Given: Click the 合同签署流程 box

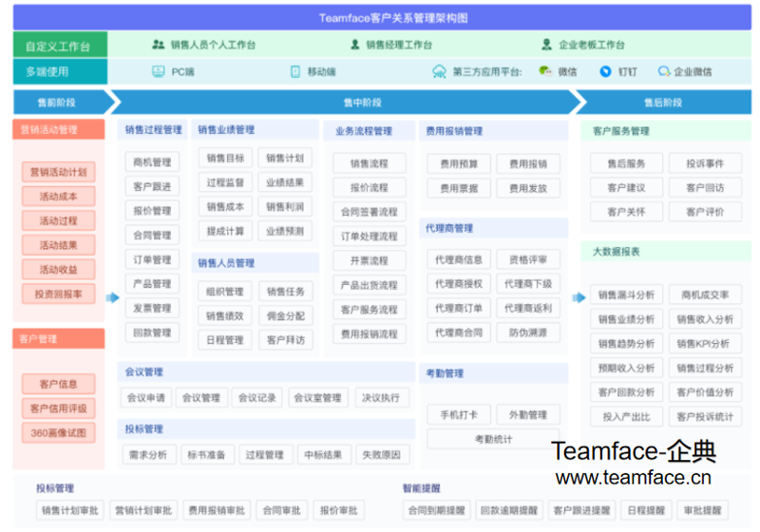Looking at the screenshot, I should (x=370, y=212).
